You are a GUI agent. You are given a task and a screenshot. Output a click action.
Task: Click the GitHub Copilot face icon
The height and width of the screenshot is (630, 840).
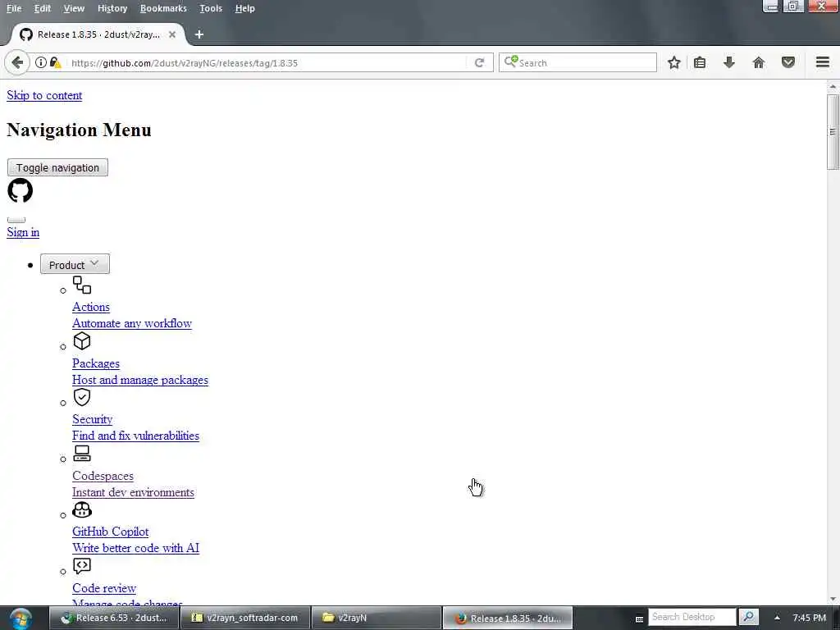coord(82,509)
